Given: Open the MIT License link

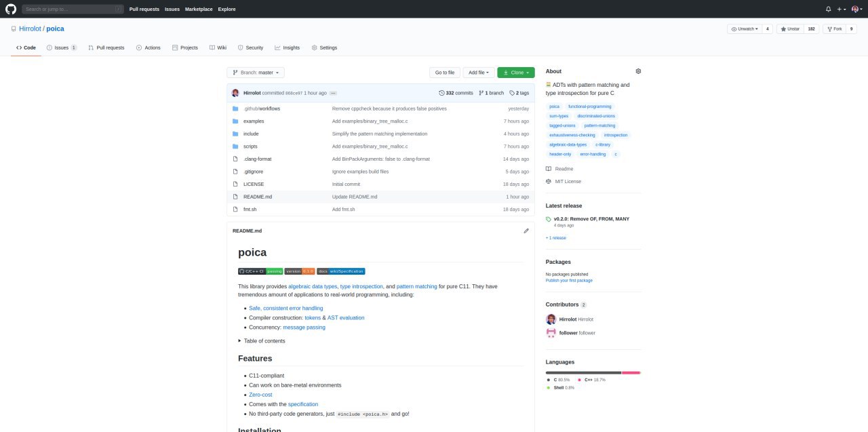Looking at the screenshot, I should tap(564, 182).
